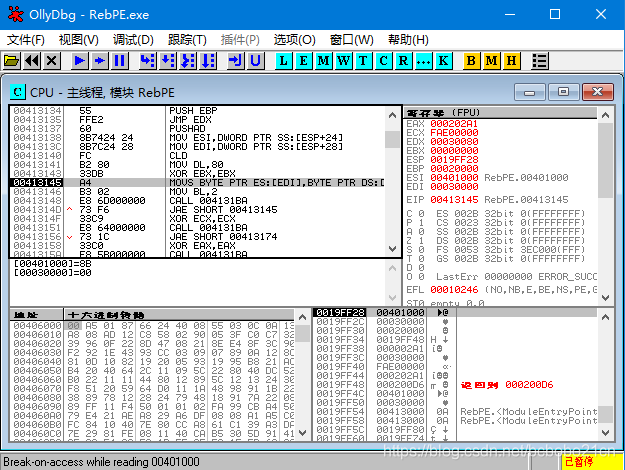Image resolution: width=625 pixels, height=470 pixels.
Task: Open Hardware breakpoints with H icon
Action: pyautogui.click(x=511, y=61)
